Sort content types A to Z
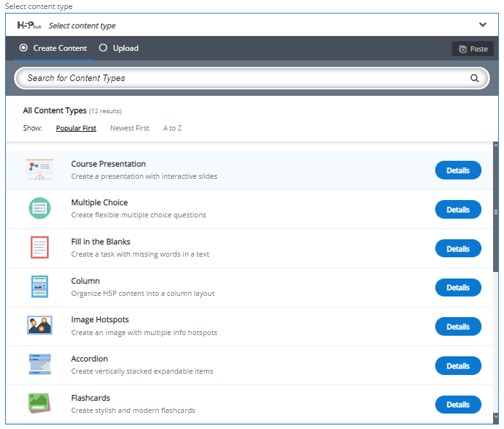 (172, 128)
